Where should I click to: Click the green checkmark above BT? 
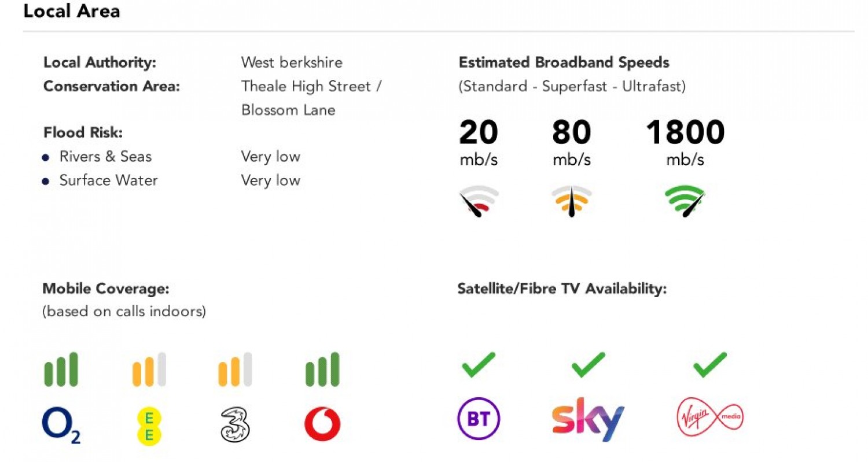[x=479, y=365]
